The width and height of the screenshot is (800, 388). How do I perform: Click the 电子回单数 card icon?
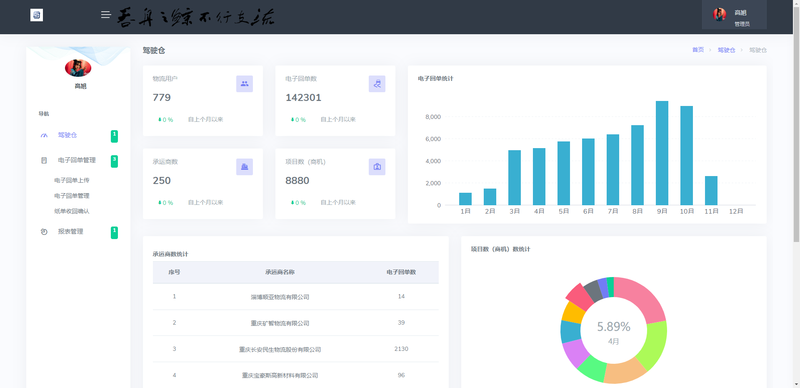[377, 84]
